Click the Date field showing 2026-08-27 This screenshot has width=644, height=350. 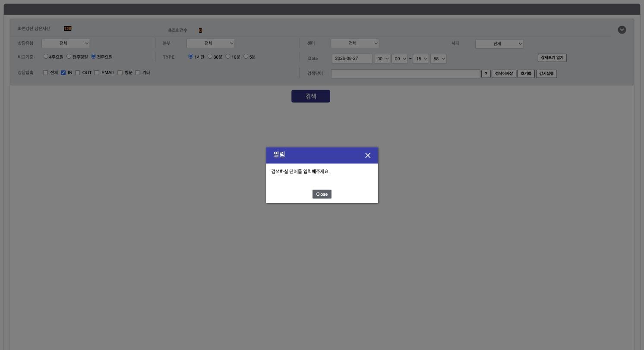pyautogui.click(x=352, y=59)
